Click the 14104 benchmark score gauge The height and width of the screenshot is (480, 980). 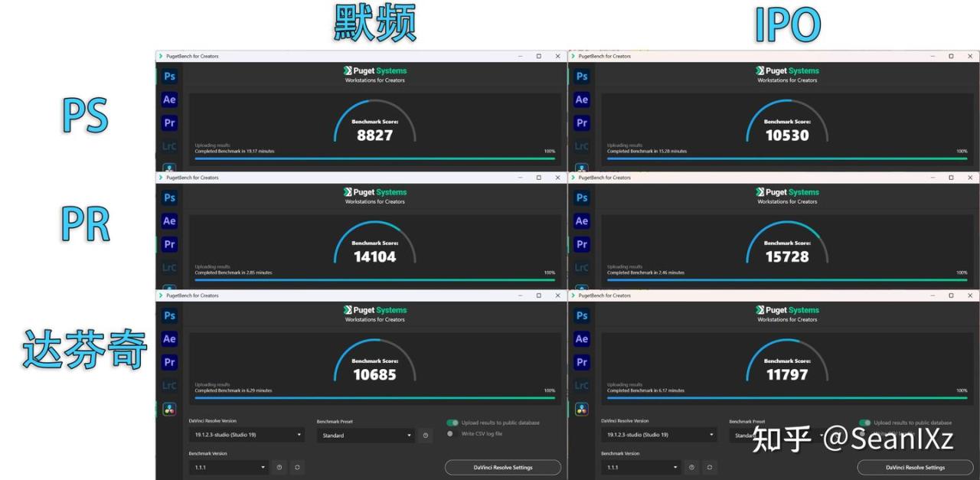tap(375, 243)
